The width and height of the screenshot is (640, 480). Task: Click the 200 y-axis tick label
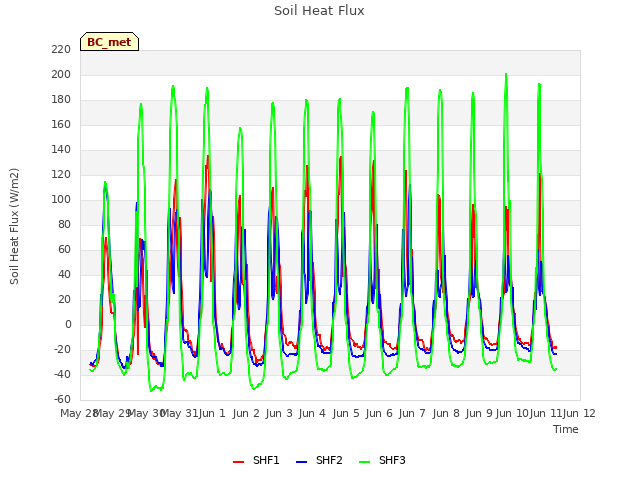(61, 75)
